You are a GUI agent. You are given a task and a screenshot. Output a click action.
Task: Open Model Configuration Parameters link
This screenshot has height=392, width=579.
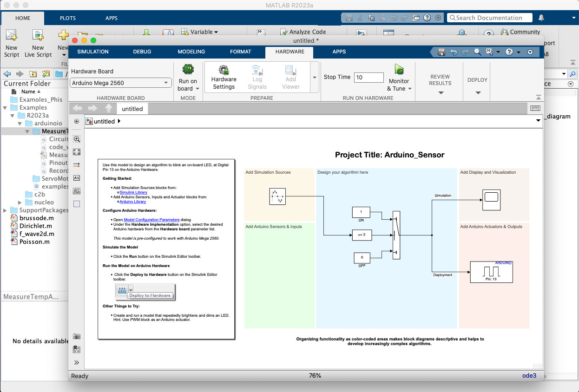(151, 220)
